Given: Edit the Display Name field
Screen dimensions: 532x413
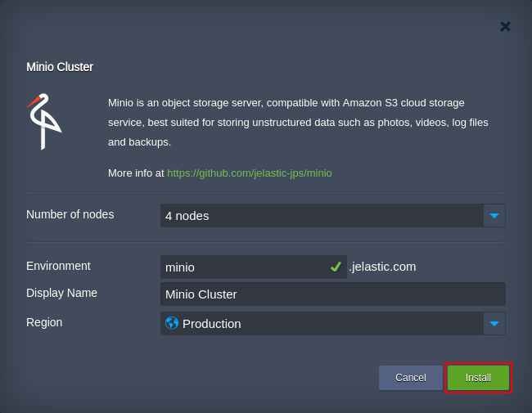Looking at the screenshot, I should click(x=333, y=294).
